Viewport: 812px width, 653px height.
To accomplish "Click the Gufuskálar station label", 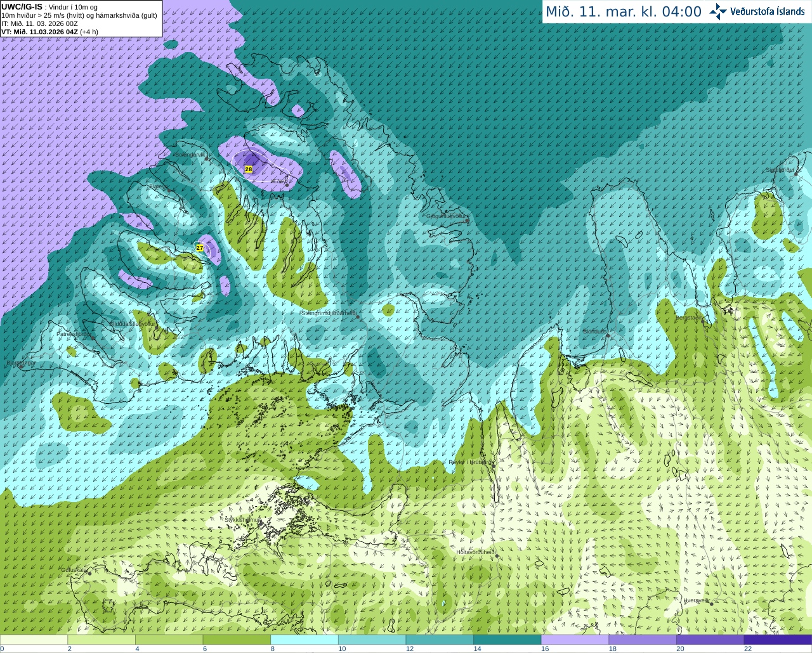I will (x=74, y=569).
